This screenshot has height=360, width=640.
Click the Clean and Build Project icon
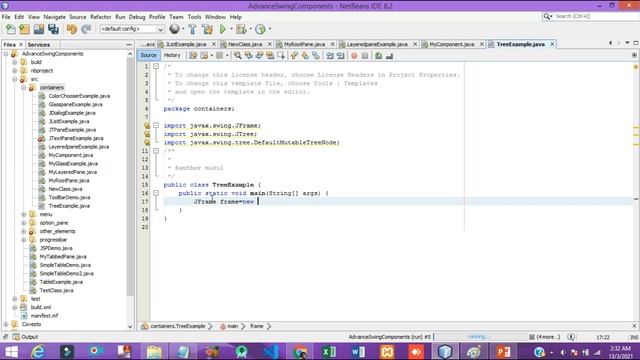[207, 29]
